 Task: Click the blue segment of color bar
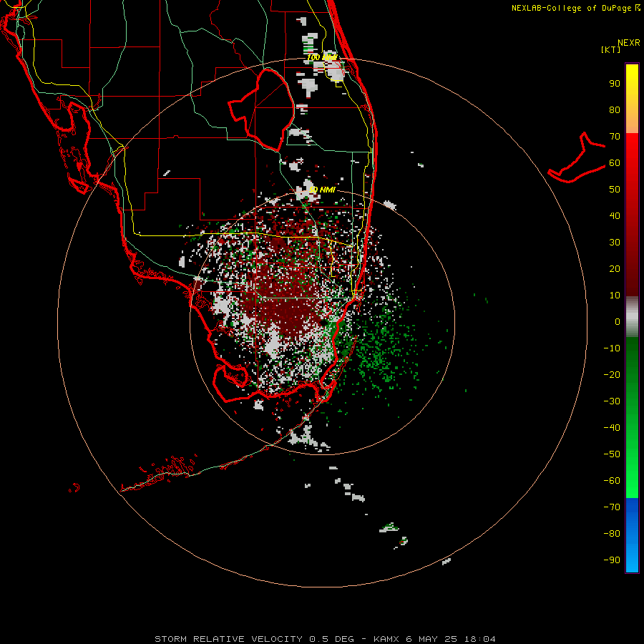[x=632, y=535]
